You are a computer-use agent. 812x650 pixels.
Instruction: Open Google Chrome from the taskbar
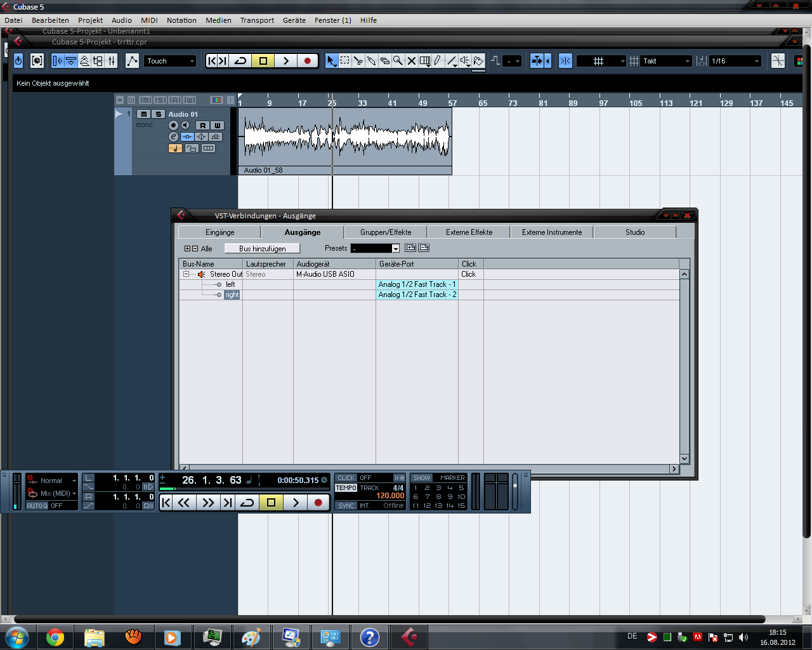55,637
